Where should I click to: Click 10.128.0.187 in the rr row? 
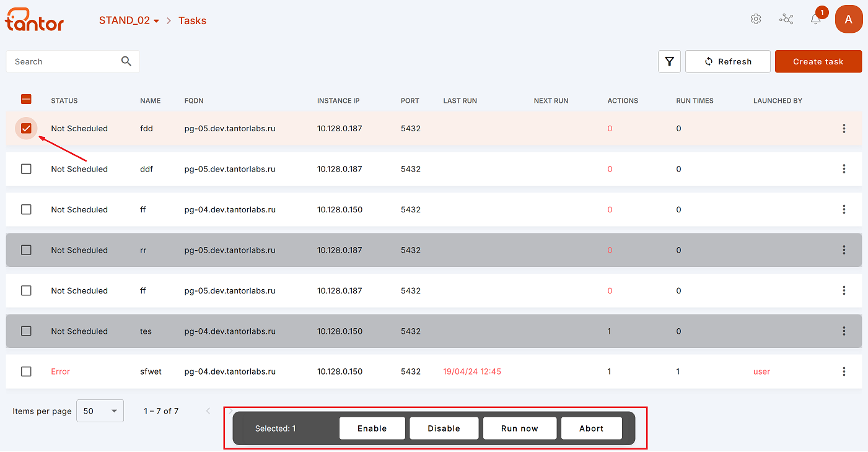click(x=340, y=250)
